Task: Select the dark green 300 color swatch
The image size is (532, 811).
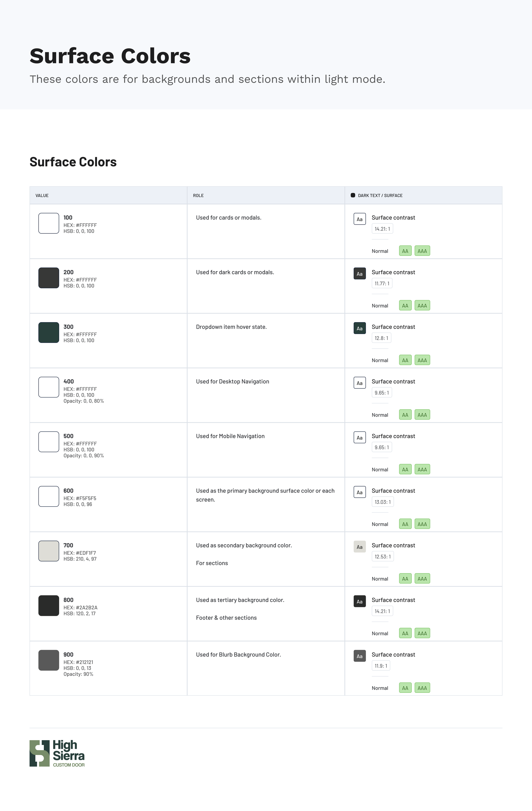Action: 49,333
